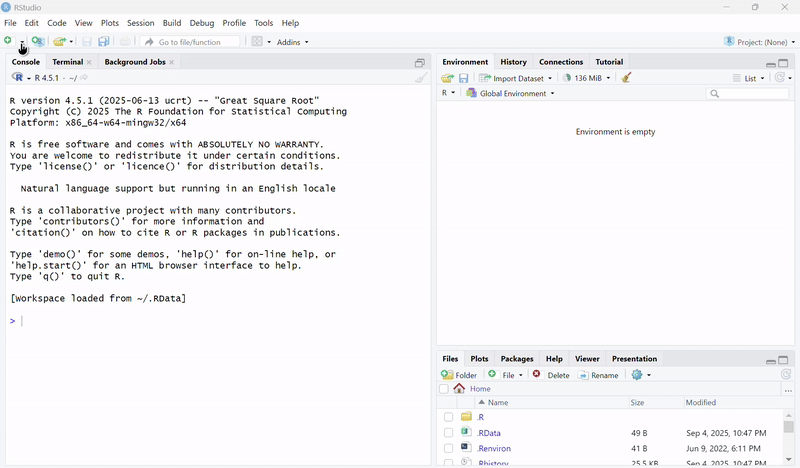Click the Save current document icon
Image resolution: width=800 pixels, height=468 pixels.
[x=87, y=42]
